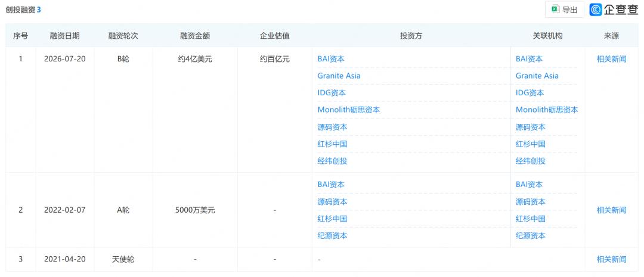This screenshot has height=277, width=644.
Task: Select the B轮 round cell
Action: pos(123,59)
